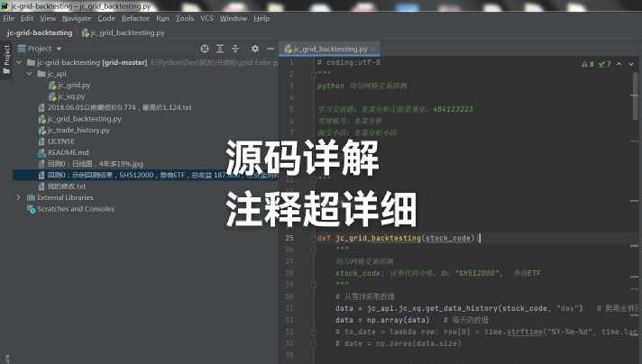The height and width of the screenshot is (364, 642).
Task: Open the View menu
Action: coord(48,18)
